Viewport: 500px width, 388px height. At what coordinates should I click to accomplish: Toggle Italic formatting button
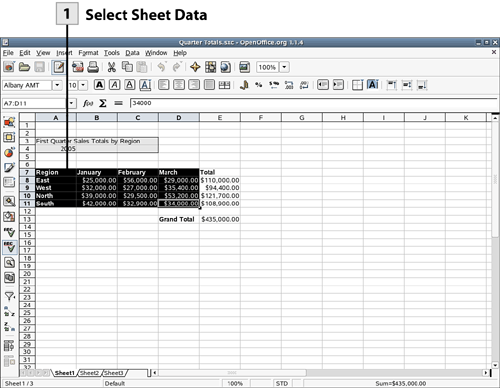[115, 85]
